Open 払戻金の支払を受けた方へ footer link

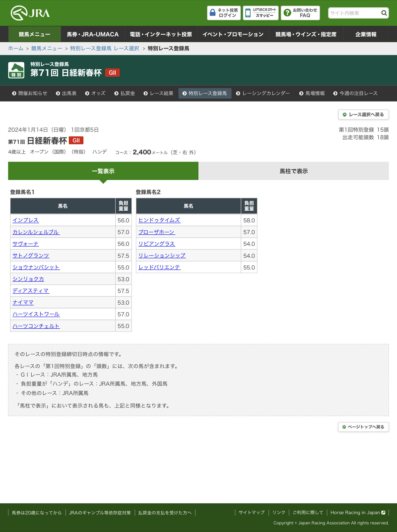tap(165, 513)
